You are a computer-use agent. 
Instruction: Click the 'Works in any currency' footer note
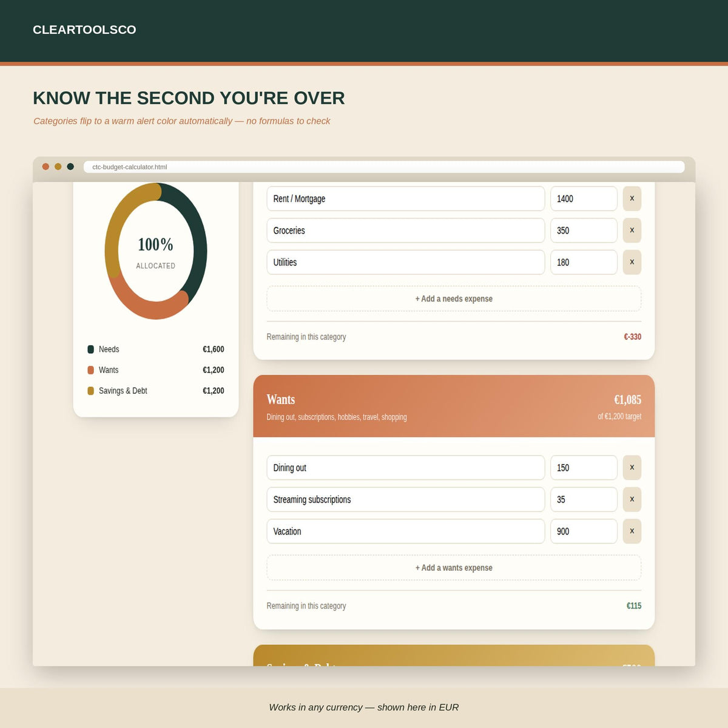[x=364, y=707]
